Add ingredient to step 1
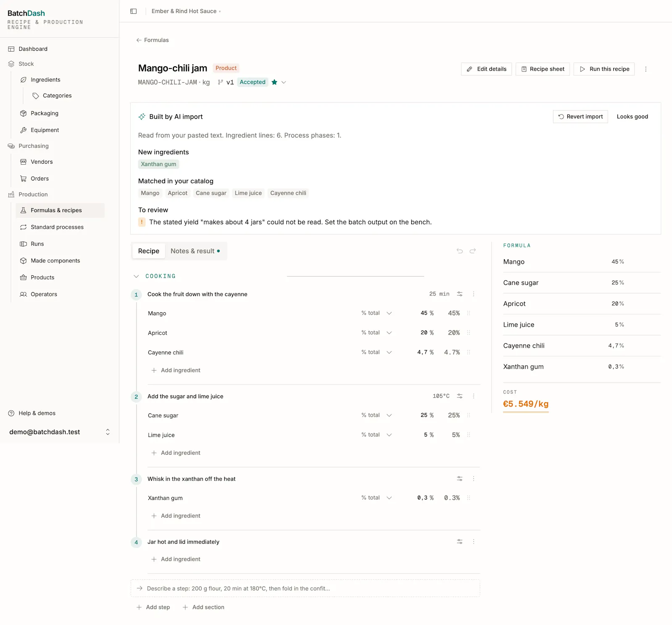 click(x=176, y=370)
